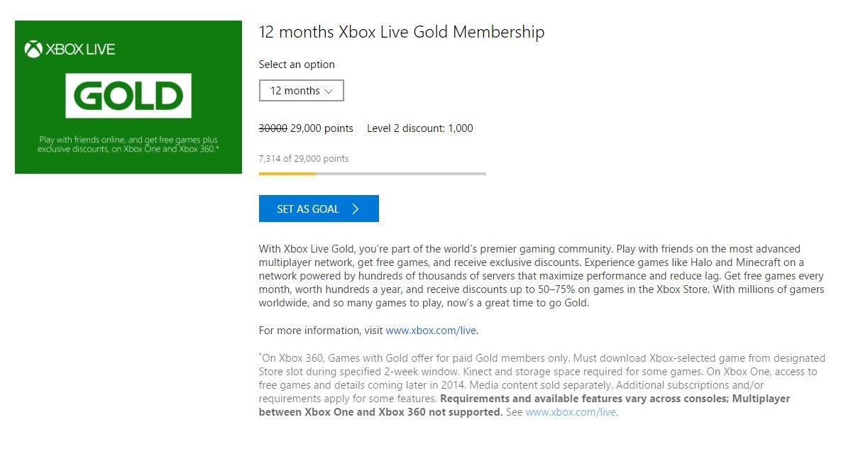The height and width of the screenshot is (449, 868).
Task: Click the "12 months Xbox Live Gold Membership" title
Action: click(402, 32)
